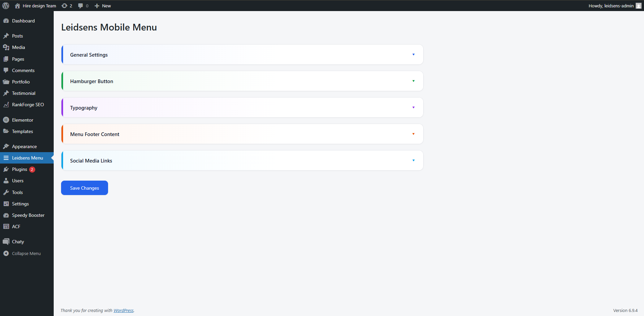This screenshot has width=644, height=316.
Task: Select the Chaty plugin icon
Action: [6, 241]
